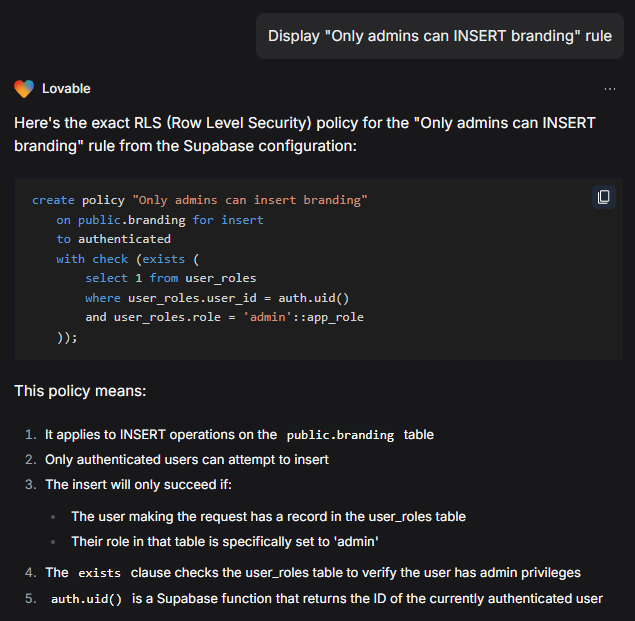Viewport: 635px width, 621px height.
Task: Copy the SQL policy code block
Action: click(x=603, y=197)
